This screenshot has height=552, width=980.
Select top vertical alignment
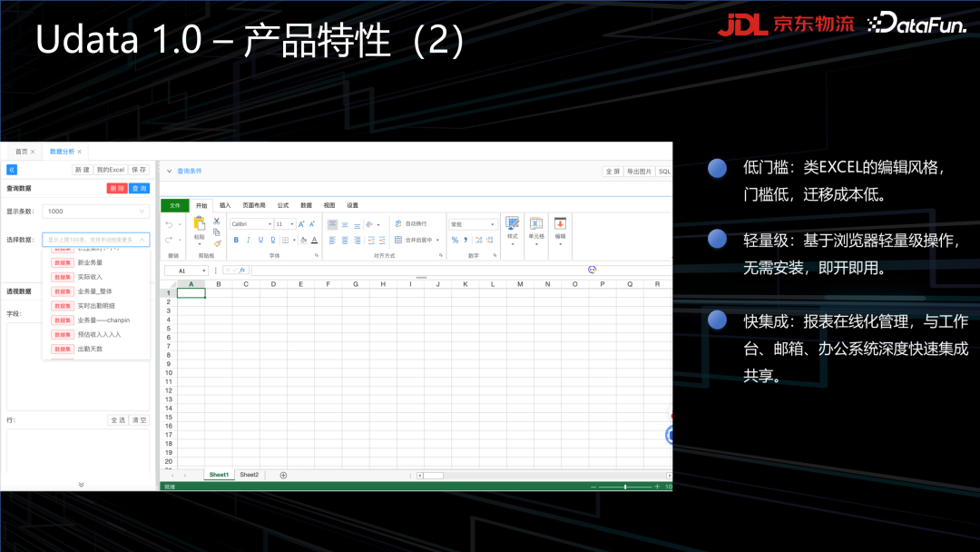pos(332,224)
